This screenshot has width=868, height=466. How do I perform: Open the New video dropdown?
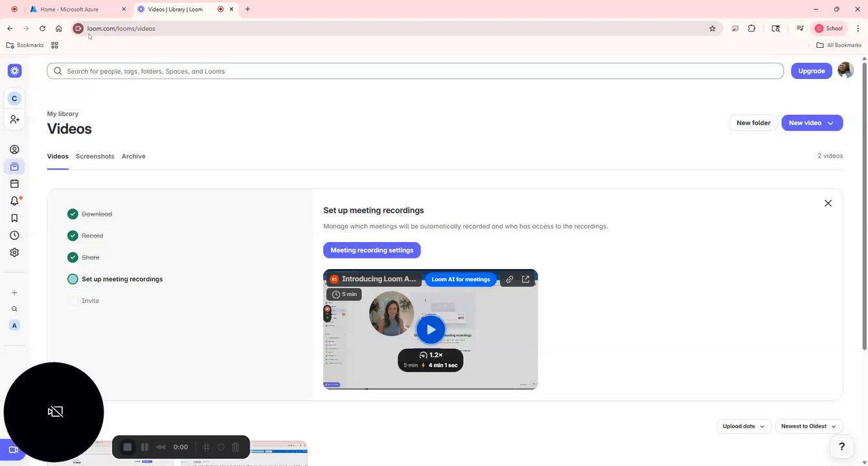click(x=812, y=123)
